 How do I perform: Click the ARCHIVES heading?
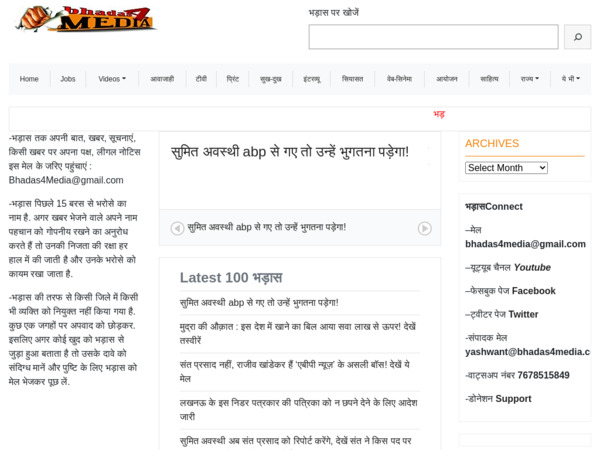pyautogui.click(x=492, y=143)
